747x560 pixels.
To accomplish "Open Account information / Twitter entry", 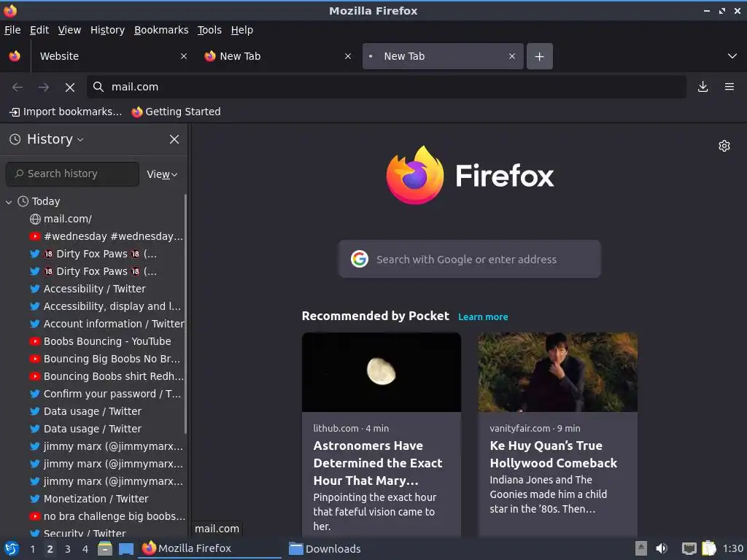I will [107, 324].
